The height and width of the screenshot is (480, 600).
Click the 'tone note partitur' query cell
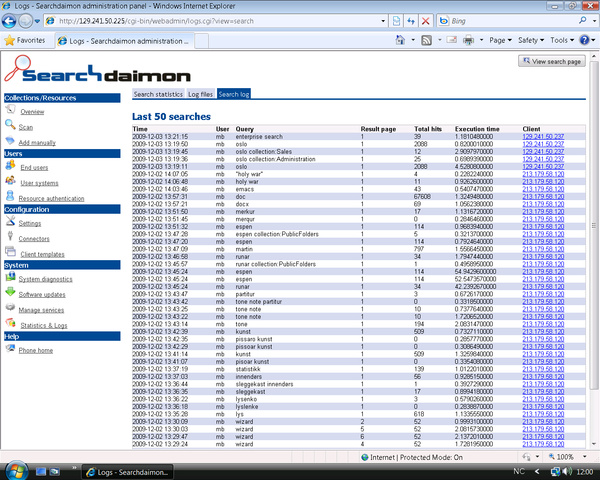(259, 302)
